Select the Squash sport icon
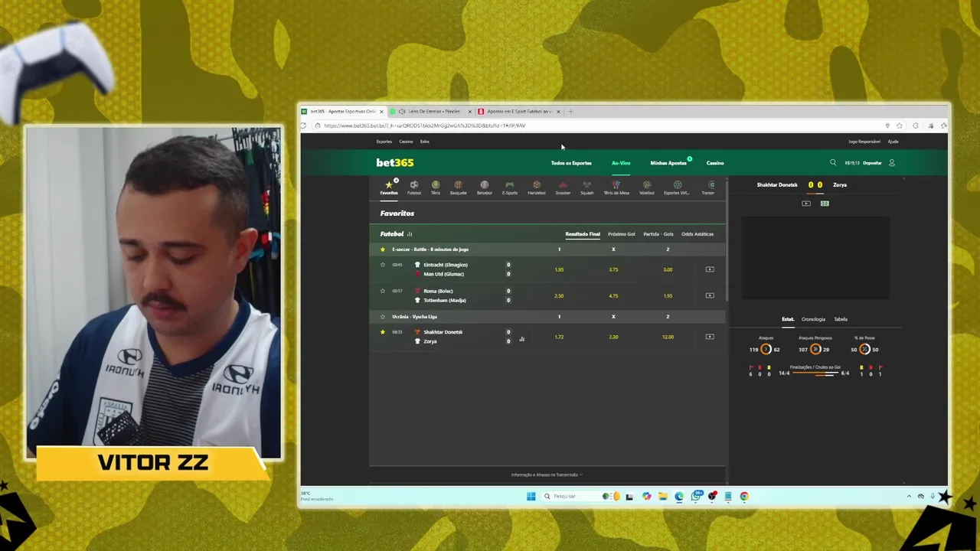 click(587, 187)
